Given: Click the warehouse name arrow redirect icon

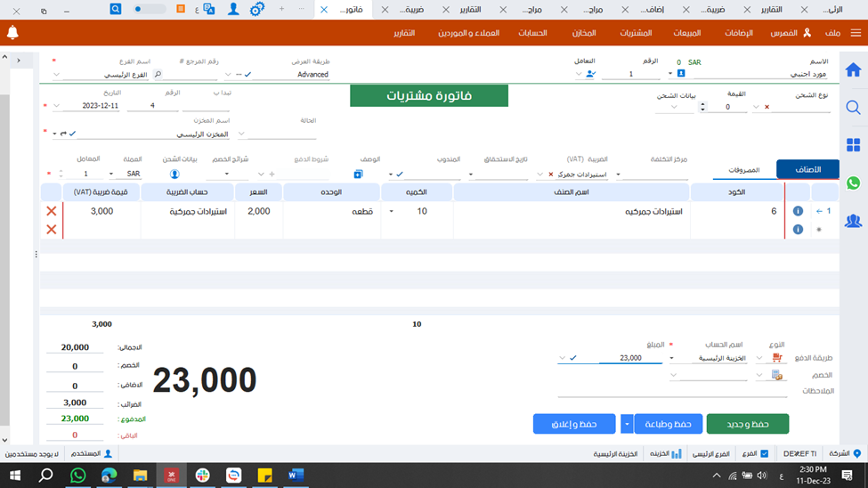Looking at the screenshot, I should tap(63, 134).
